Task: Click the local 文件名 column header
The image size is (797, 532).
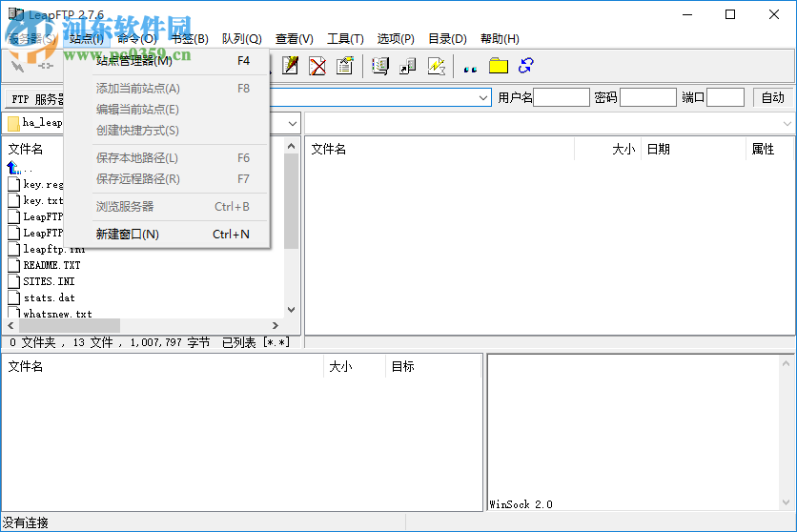Action: 26,149
